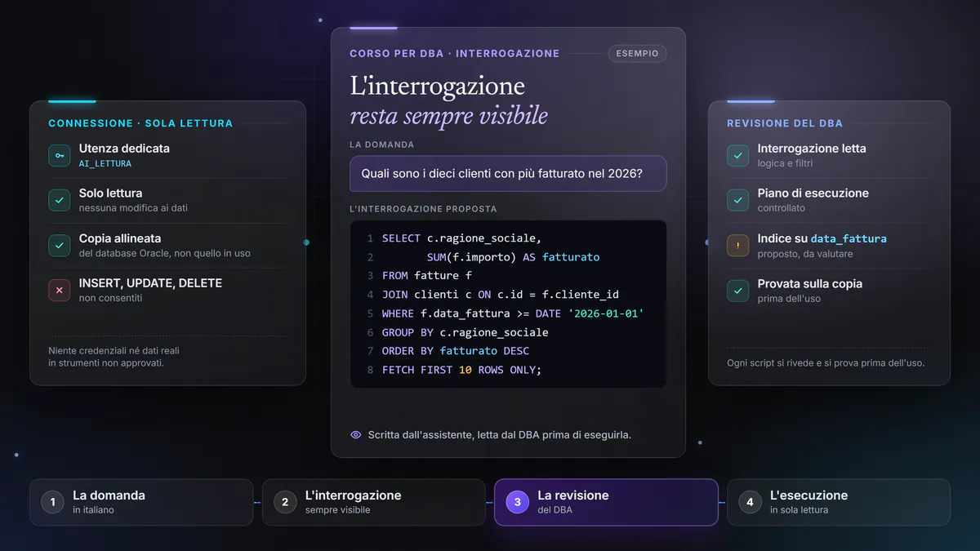Screen dimensions: 980x551
Task: Click the Utenza dedicata label
Action: [x=124, y=149]
